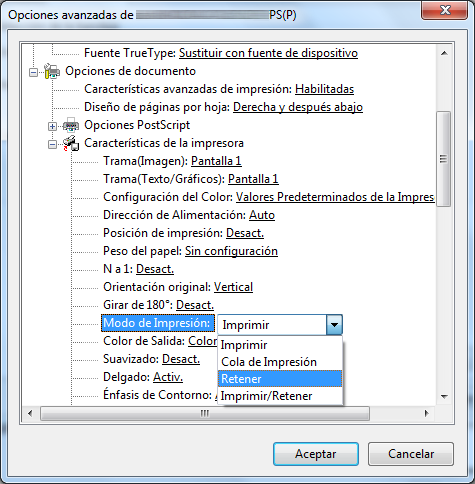Click Sin configuración value for Peso del papel
The width and height of the screenshot is (475, 484).
click(231, 251)
